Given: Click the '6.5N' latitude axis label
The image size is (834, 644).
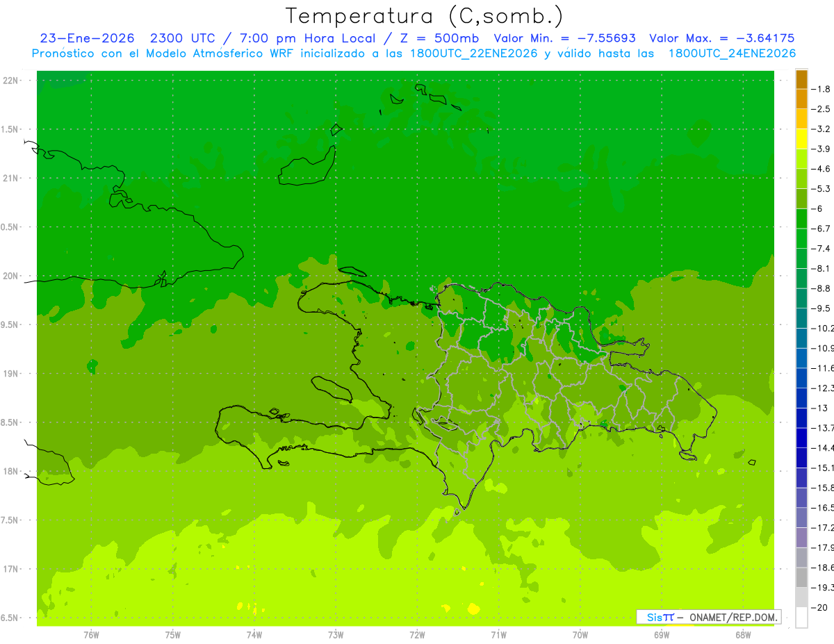Looking at the screenshot, I should click(x=10, y=618).
